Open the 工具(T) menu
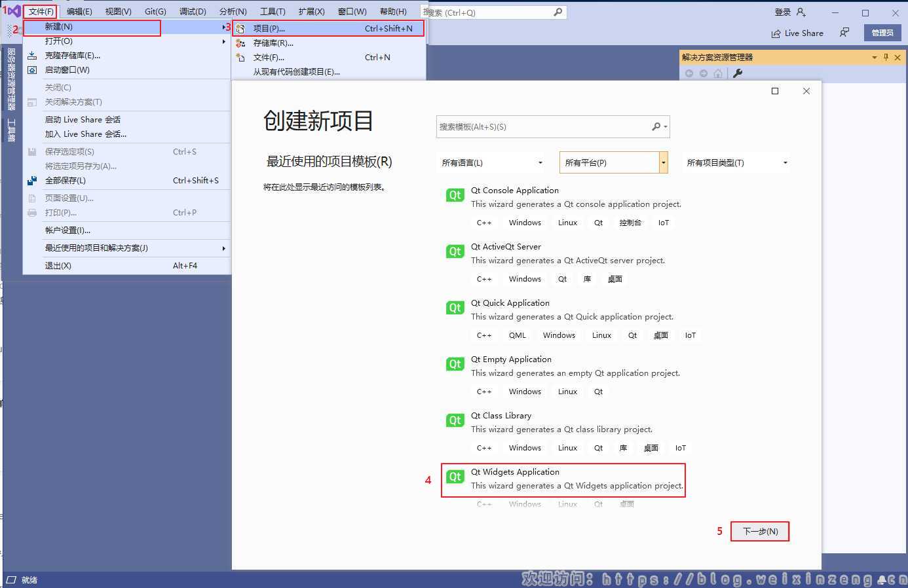 coord(273,10)
